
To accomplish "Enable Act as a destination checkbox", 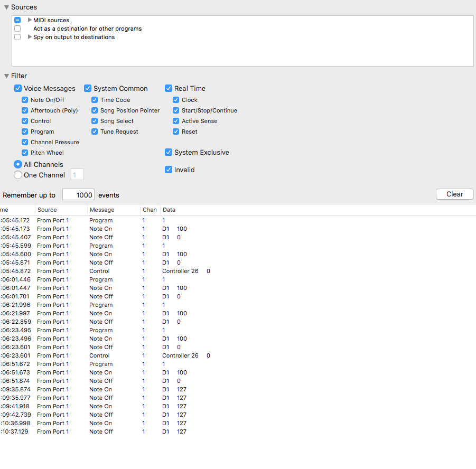I will [x=17, y=29].
